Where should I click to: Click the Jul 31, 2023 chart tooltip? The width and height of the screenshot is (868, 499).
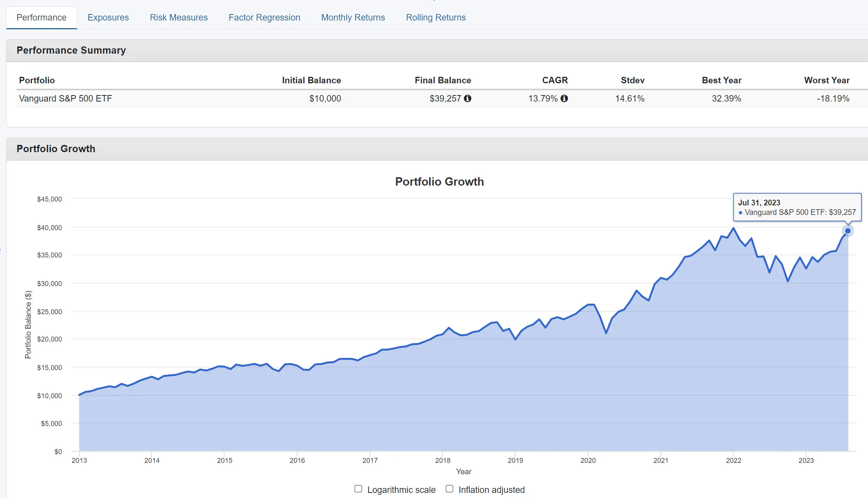(797, 207)
